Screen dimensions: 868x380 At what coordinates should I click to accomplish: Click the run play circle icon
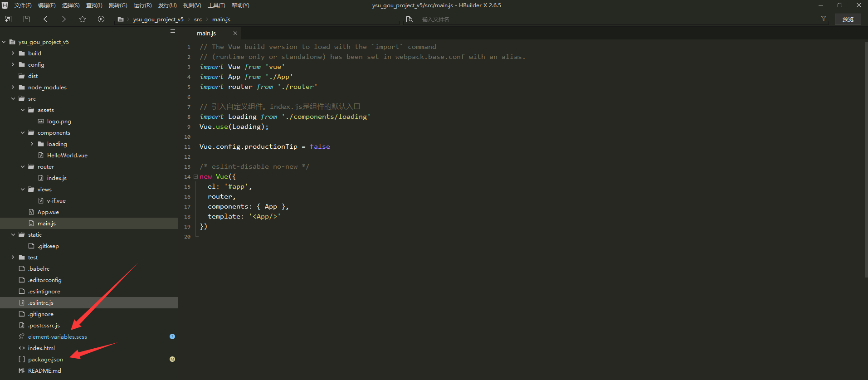[x=101, y=19]
